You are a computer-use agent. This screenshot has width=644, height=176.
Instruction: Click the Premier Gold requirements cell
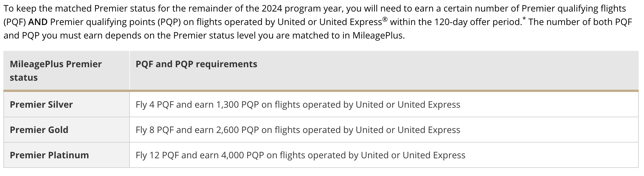(x=298, y=130)
